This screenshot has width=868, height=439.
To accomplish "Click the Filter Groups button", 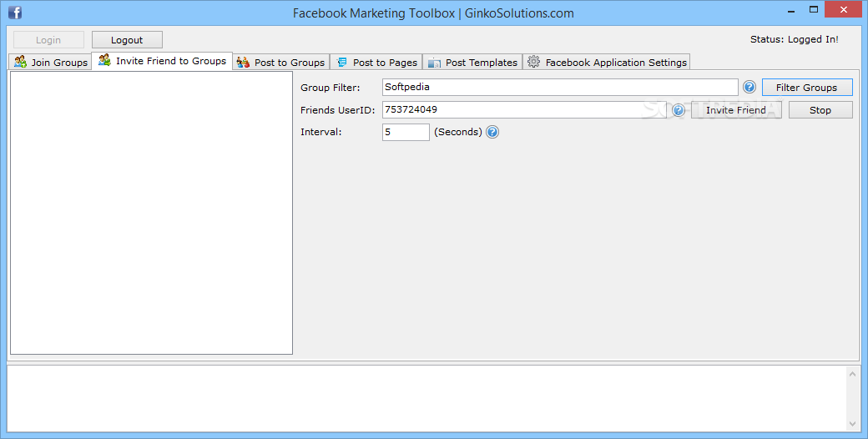I will pyautogui.click(x=807, y=88).
